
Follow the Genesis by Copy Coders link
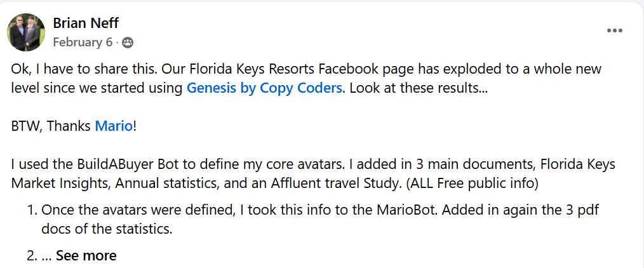coord(264,88)
